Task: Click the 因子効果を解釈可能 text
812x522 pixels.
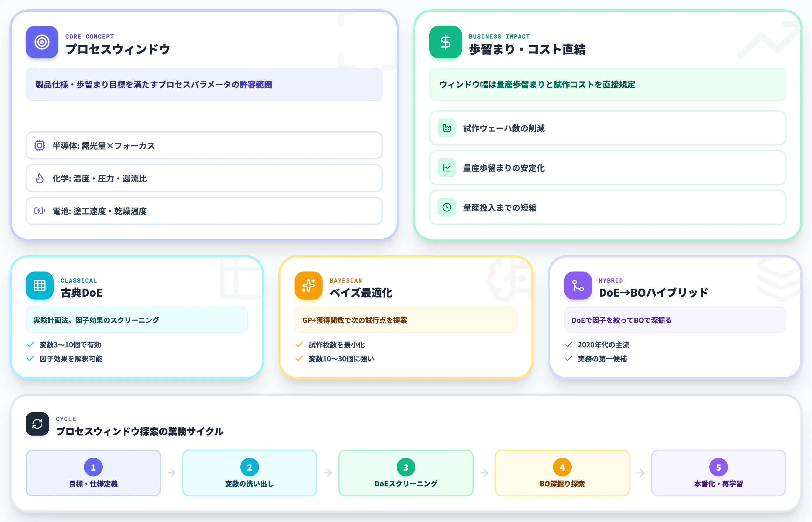Action: [x=71, y=359]
